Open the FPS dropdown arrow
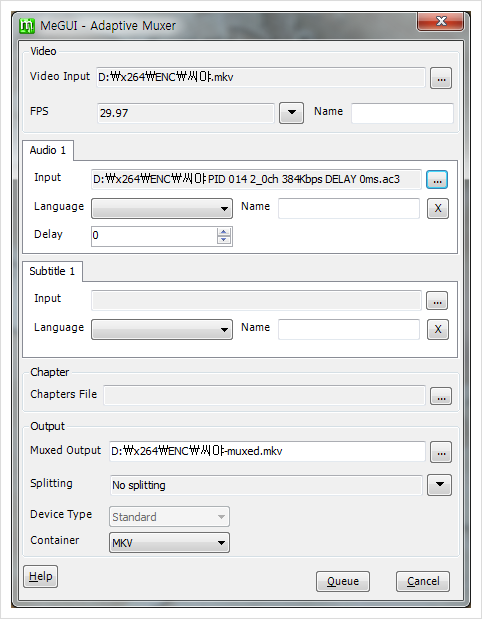 tap(291, 113)
